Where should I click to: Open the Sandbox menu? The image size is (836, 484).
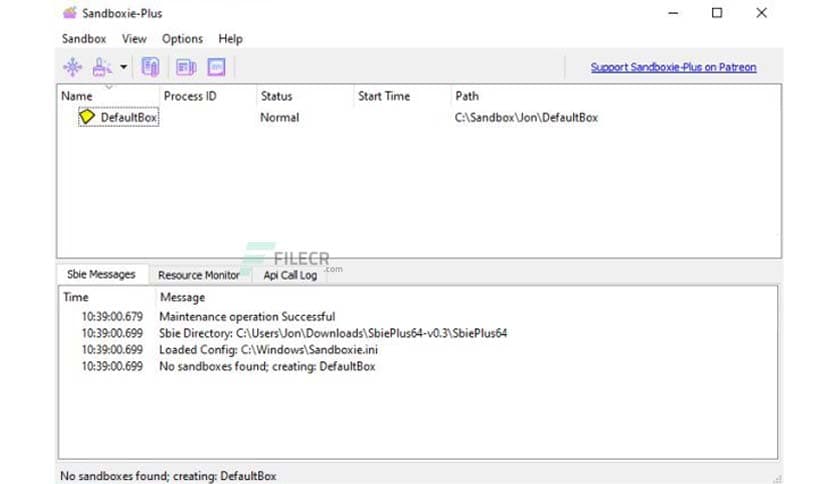[84, 39]
